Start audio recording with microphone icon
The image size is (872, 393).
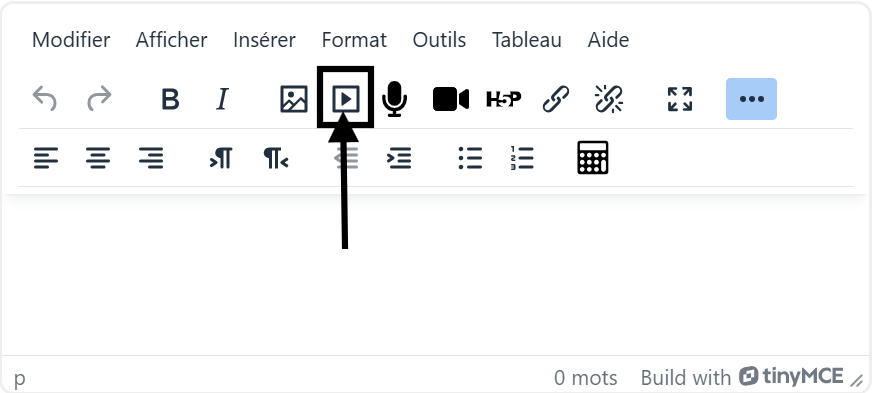394,99
